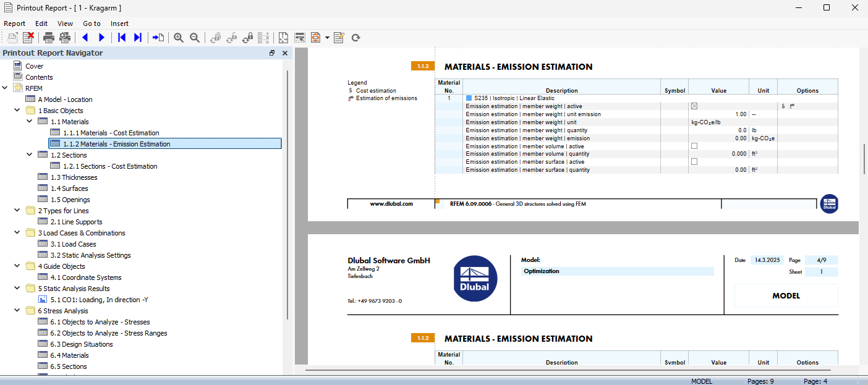Toggle the Emission estimation member weight active checkbox
Image resolution: width=868 pixels, height=385 pixels.
[x=694, y=106]
